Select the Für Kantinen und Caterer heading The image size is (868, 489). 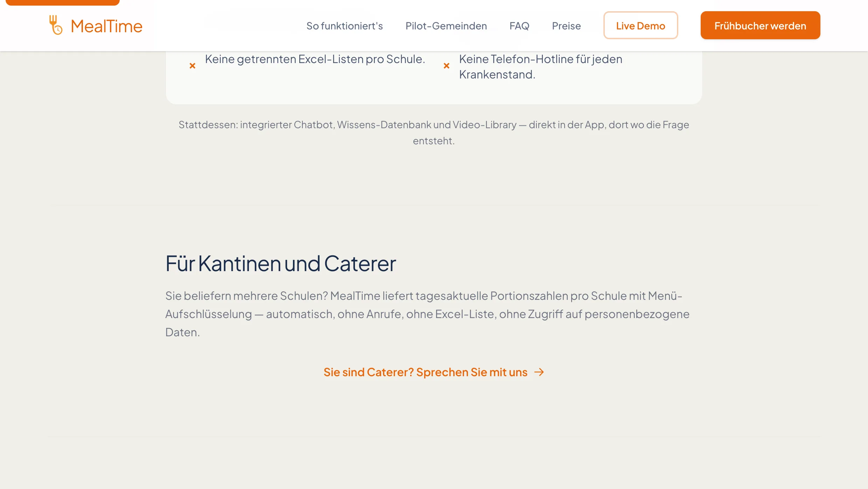coord(281,263)
